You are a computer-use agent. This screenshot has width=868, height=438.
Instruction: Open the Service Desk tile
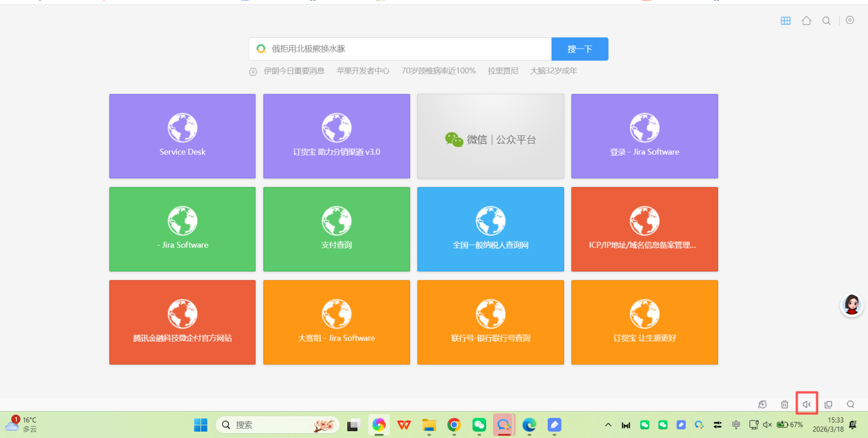pos(182,136)
